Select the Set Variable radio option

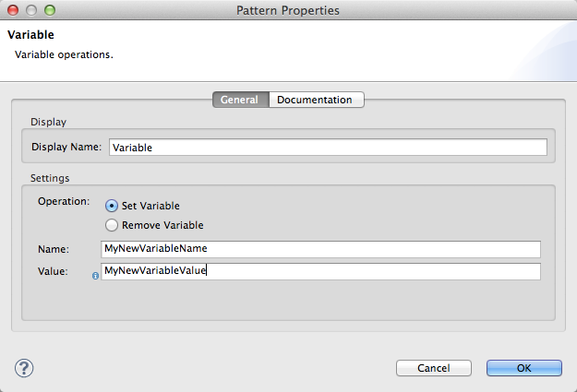pos(113,207)
